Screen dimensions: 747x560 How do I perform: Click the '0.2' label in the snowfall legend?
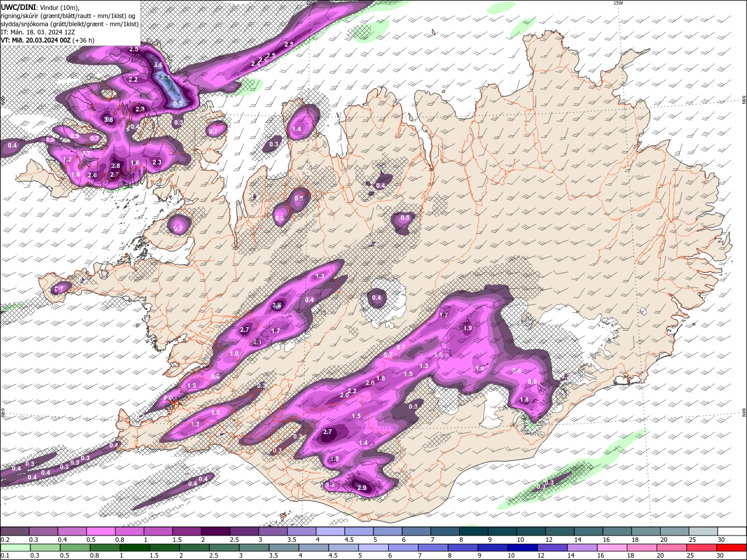tap(5, 540)
